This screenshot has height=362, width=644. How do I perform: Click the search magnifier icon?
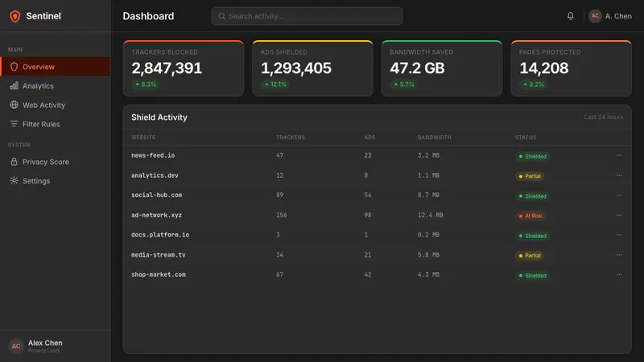222,16
